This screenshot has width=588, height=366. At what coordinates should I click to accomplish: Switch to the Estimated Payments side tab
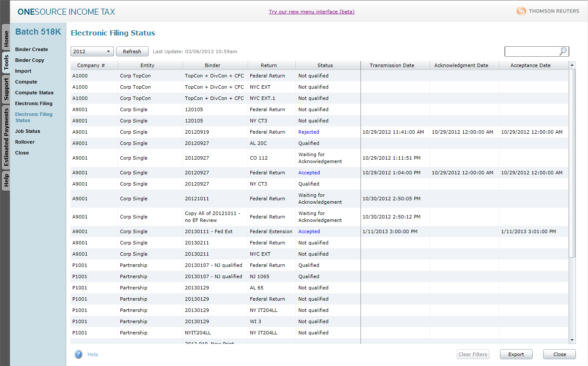[6, 138]
